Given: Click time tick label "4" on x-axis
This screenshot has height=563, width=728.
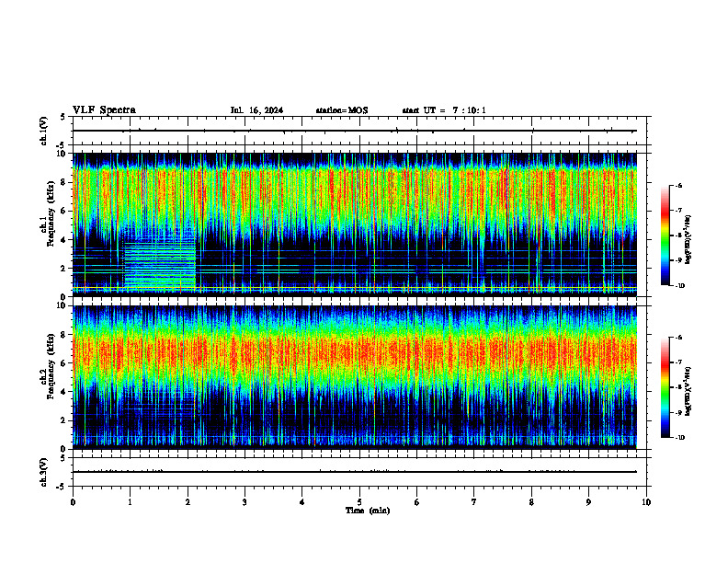Looking at the screenshot, I should (301, 502).
